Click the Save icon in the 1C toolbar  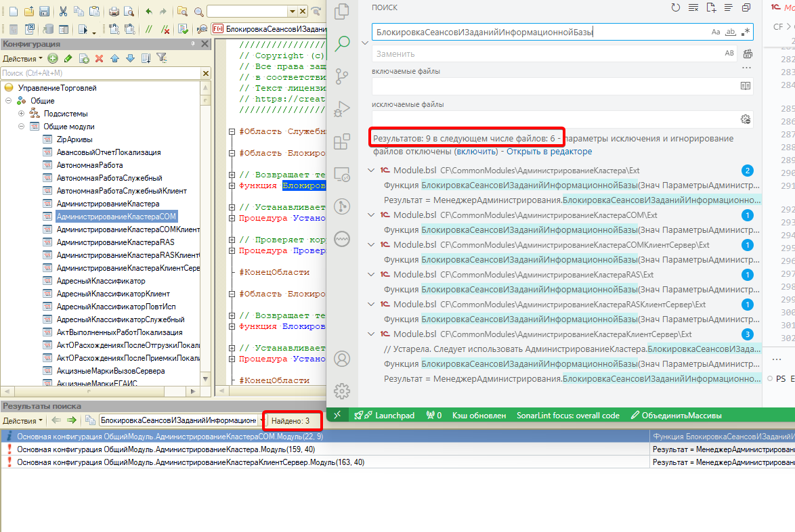coord(44,11)
